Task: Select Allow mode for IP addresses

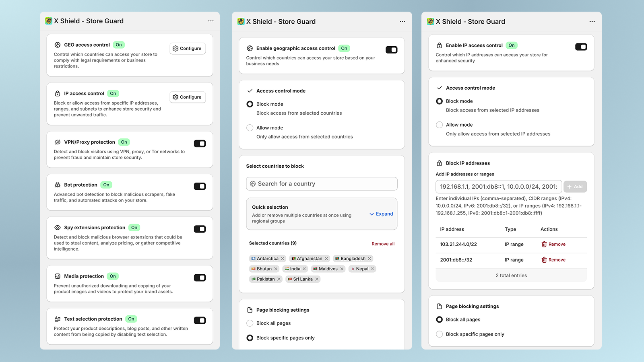Action: coord(440,125)
